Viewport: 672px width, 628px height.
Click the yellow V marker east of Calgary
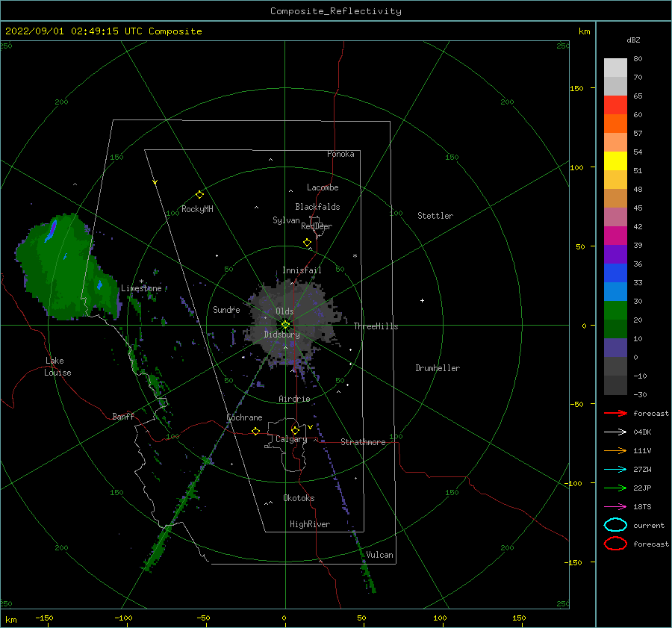point(310,427)
